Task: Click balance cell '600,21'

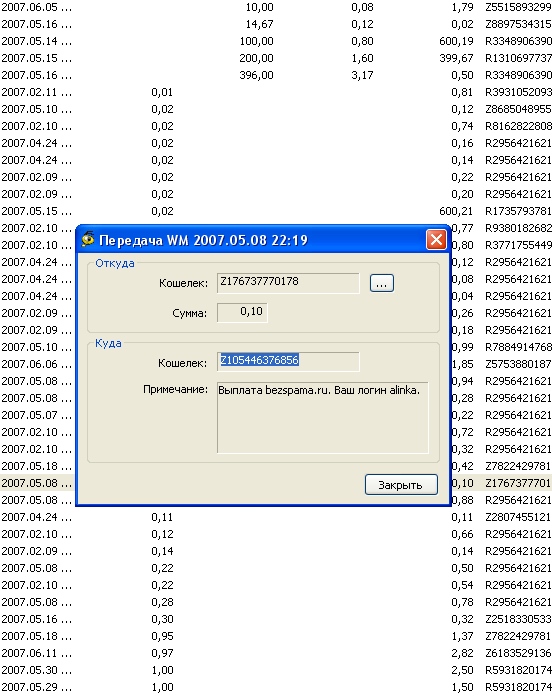Action: [x=456, y=211]
